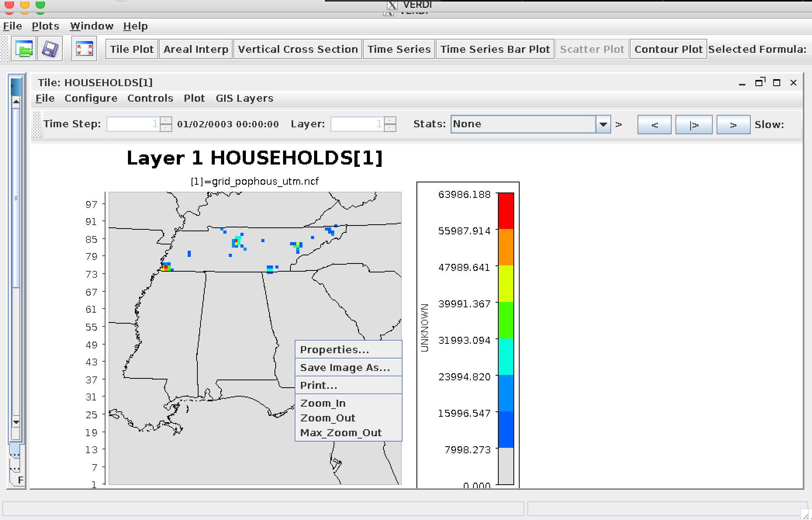
Task: Click the Vertical Cross Section button
Action: click(298, 49)
